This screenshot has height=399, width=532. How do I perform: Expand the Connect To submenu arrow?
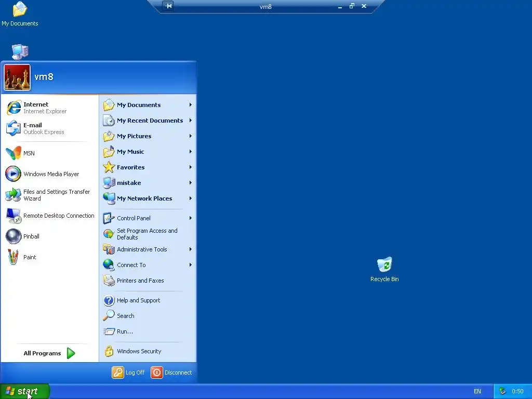point(190,265)
